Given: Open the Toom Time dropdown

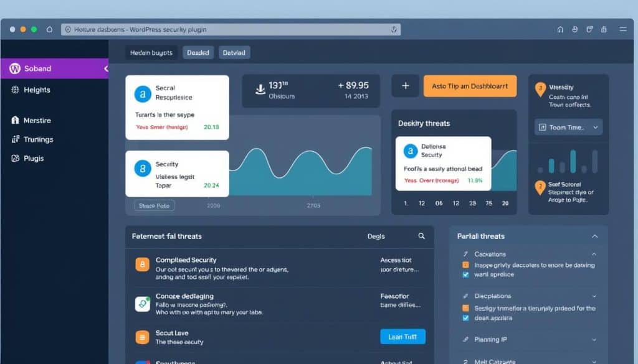Looking at the screenshot, I should pos(568,127).
